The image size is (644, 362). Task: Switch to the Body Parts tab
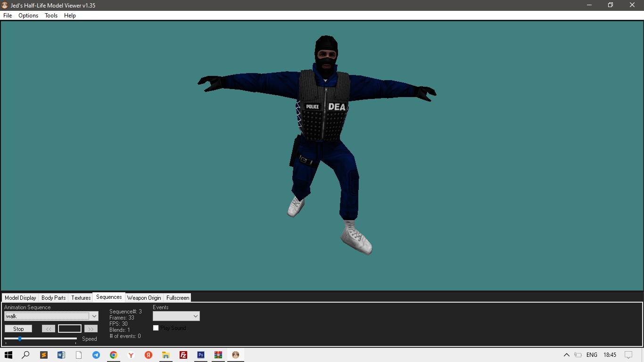click(x=54, y=298)
